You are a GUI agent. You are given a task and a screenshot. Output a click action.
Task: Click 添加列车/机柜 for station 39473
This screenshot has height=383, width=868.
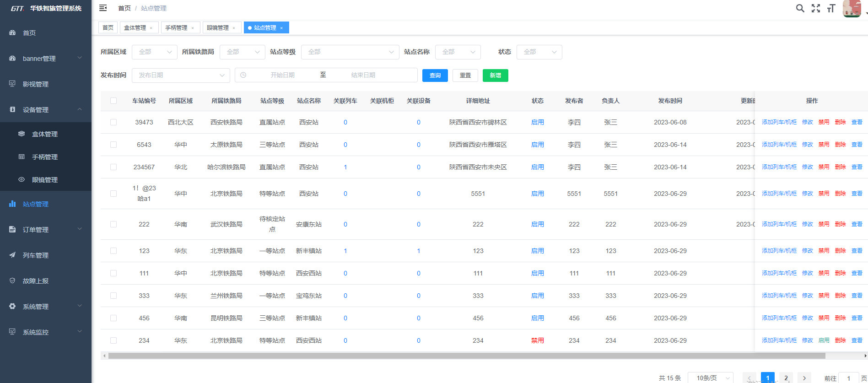779,122
